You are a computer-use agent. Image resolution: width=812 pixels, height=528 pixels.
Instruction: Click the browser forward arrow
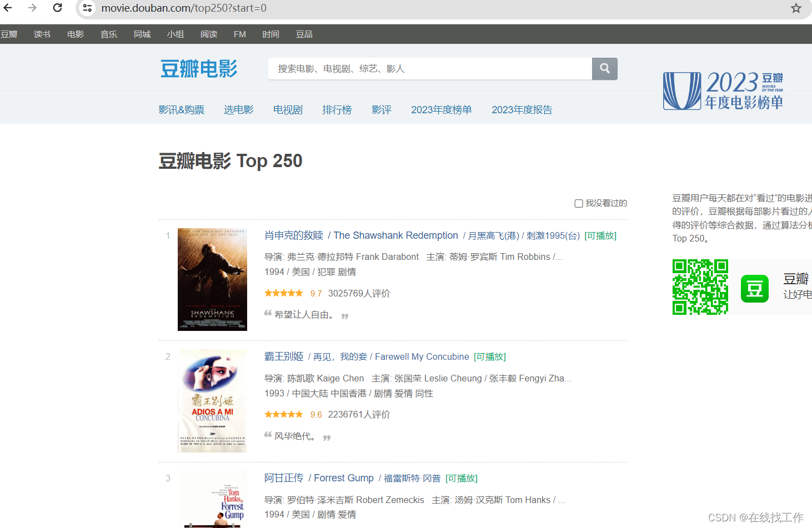[x=32, y=8]
